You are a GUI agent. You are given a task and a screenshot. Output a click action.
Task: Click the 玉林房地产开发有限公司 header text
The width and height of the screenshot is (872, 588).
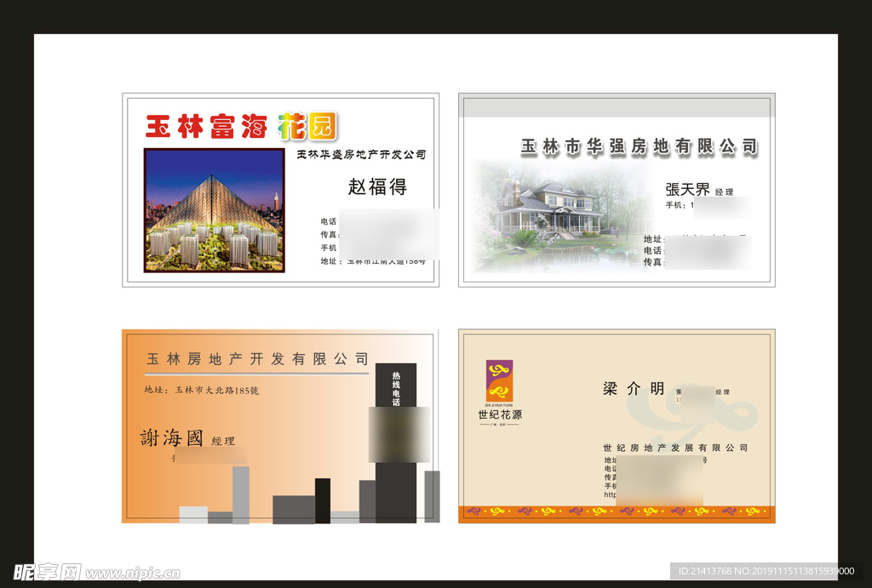coord(257,358)
